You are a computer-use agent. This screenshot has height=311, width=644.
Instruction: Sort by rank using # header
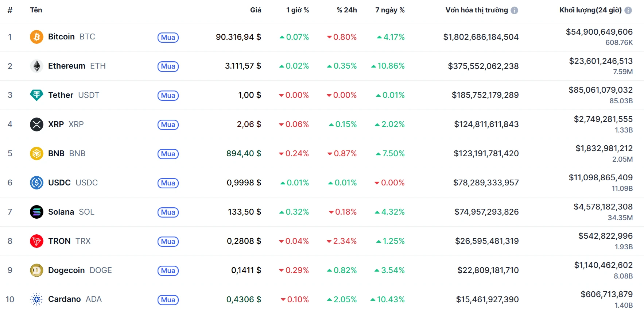click(10, 10)
